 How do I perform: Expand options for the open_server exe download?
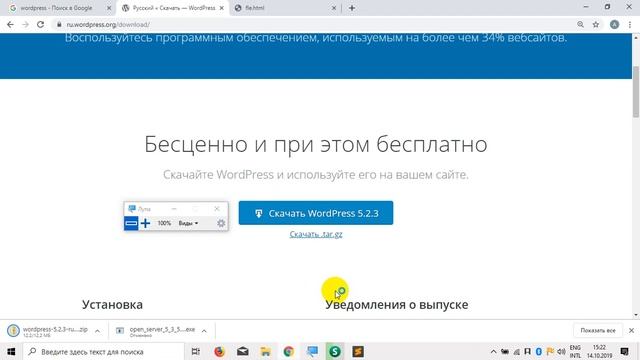pyautogui.click(x=204, y=331)
